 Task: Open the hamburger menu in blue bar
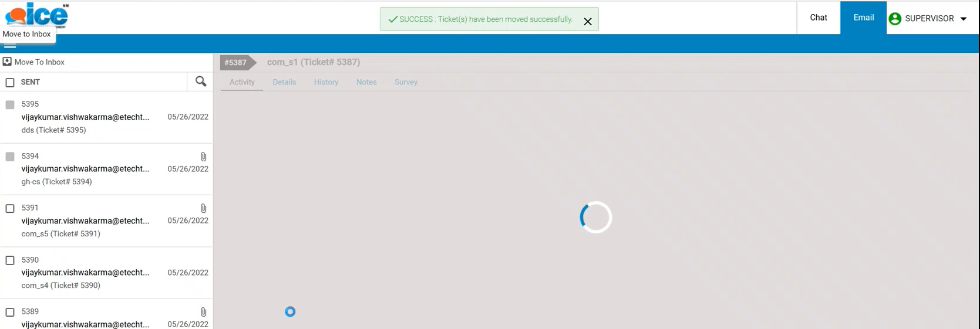click(10, 46)
